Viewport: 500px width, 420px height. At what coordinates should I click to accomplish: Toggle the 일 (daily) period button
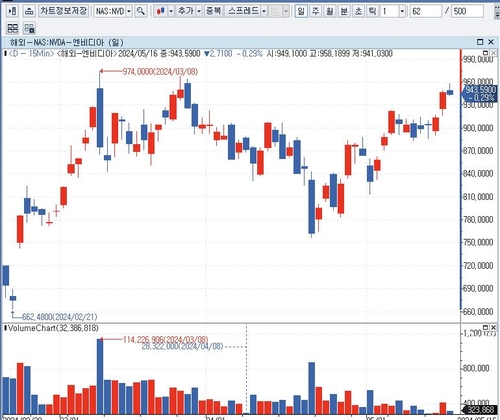click(x=301, y=11)
